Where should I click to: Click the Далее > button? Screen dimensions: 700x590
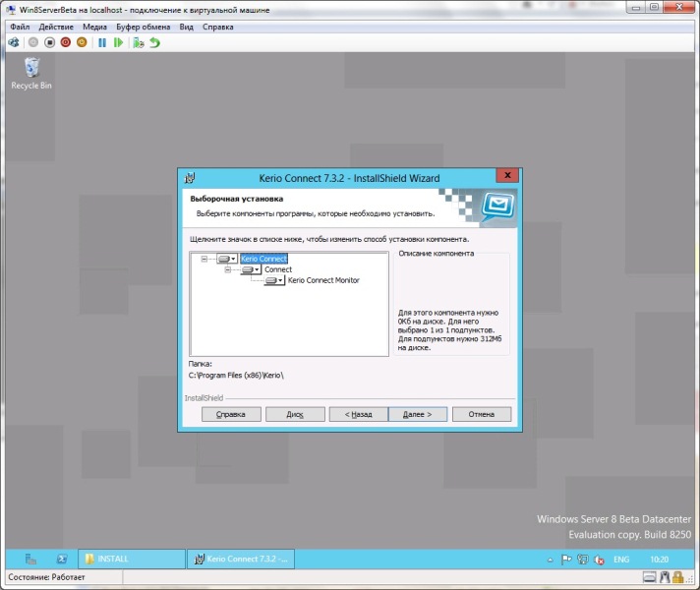tap(418, 414)
